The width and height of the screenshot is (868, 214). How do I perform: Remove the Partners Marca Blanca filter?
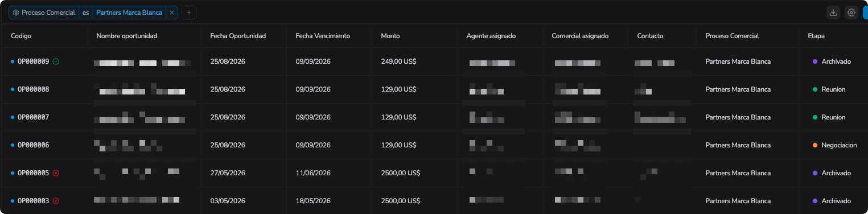[x=171, y=13]
